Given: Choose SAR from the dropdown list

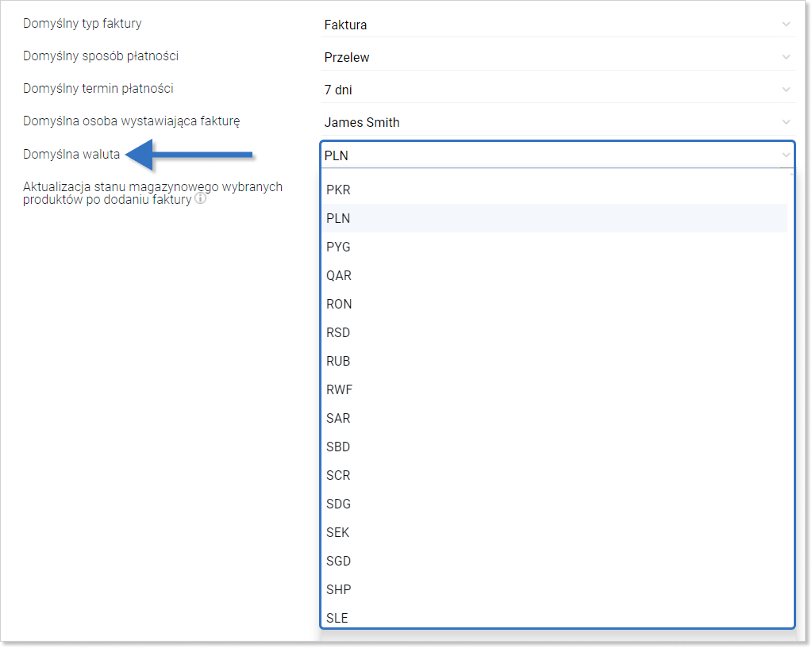Looking at the screenshot, I should pyautogui.click(x=554, y=418).
